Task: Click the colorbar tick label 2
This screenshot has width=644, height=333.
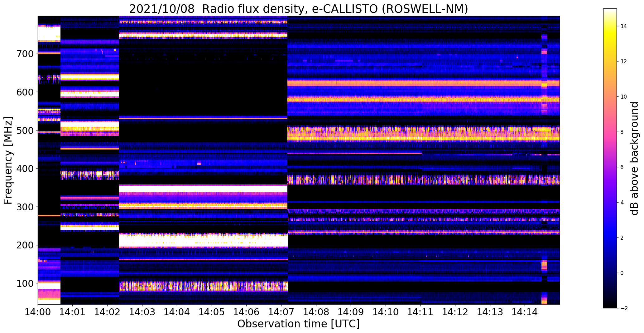Action: (622, 238)
